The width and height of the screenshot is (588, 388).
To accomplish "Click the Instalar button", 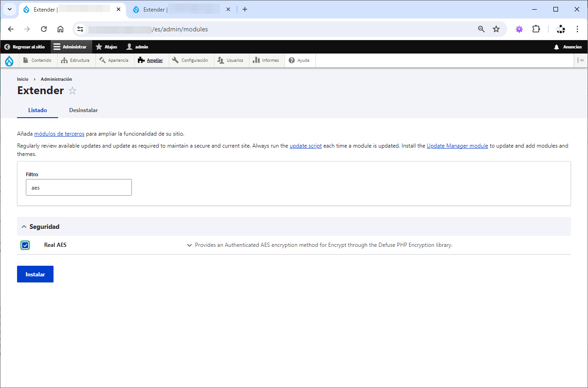I will point(35,274).
